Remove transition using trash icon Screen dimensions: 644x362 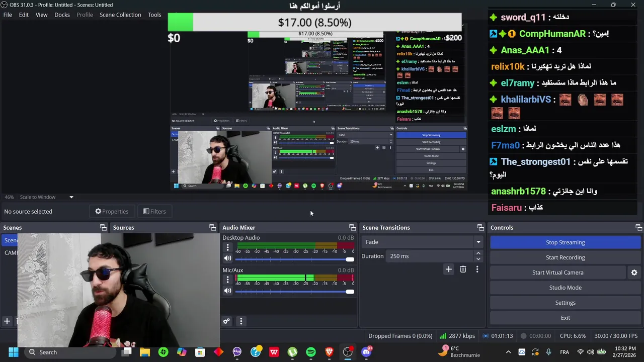click(463, 269)
